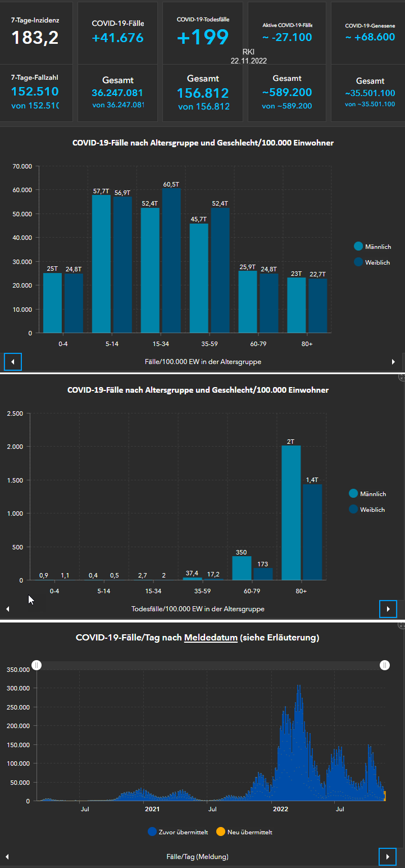
Task: Select the 7-Tage-Inzidenz tile
Action: 35,32
